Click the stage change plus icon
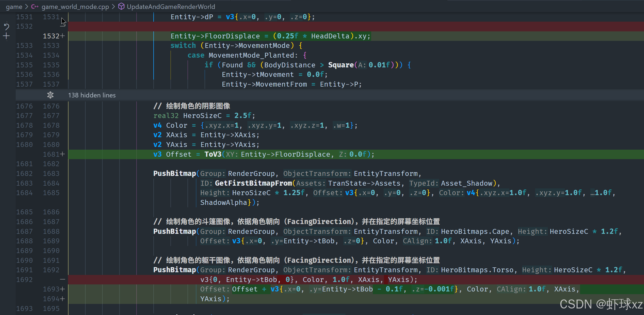The image size is (644, 315). 7,36
